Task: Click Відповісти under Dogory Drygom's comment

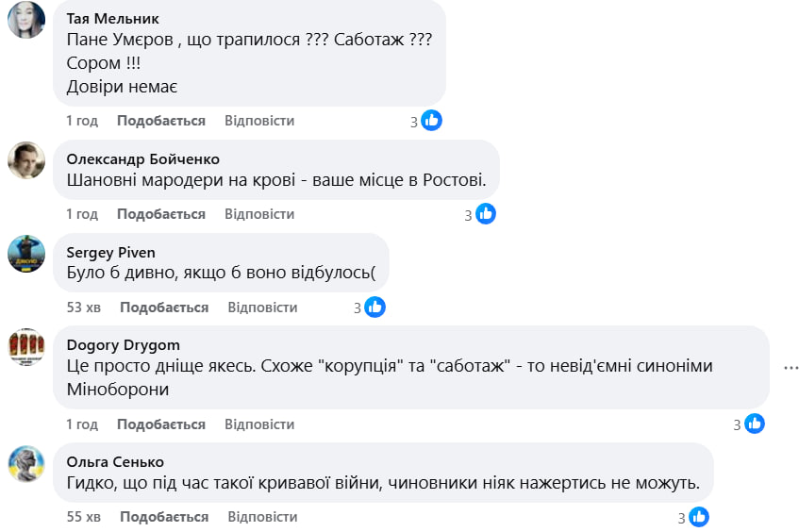Action: (x=259, y=424)
